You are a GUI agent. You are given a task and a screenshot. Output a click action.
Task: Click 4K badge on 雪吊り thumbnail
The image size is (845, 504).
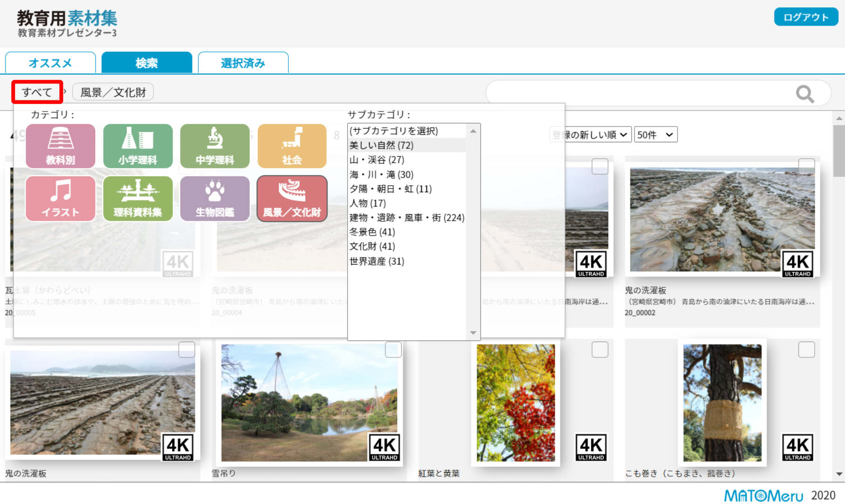click(x=384, y=448)
